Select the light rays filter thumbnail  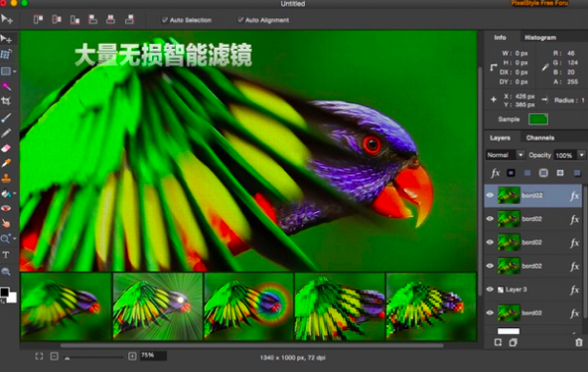pos(158,306)
